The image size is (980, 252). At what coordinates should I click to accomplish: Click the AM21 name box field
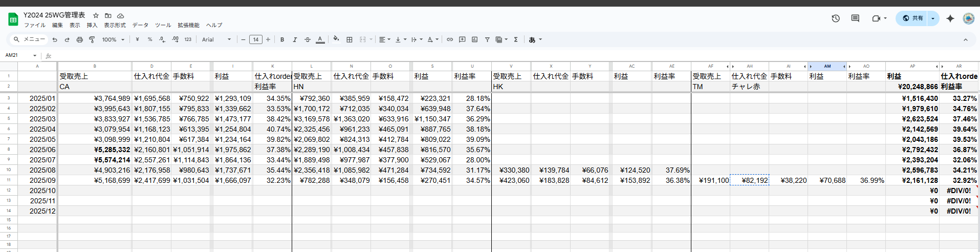tap(18, 55)
